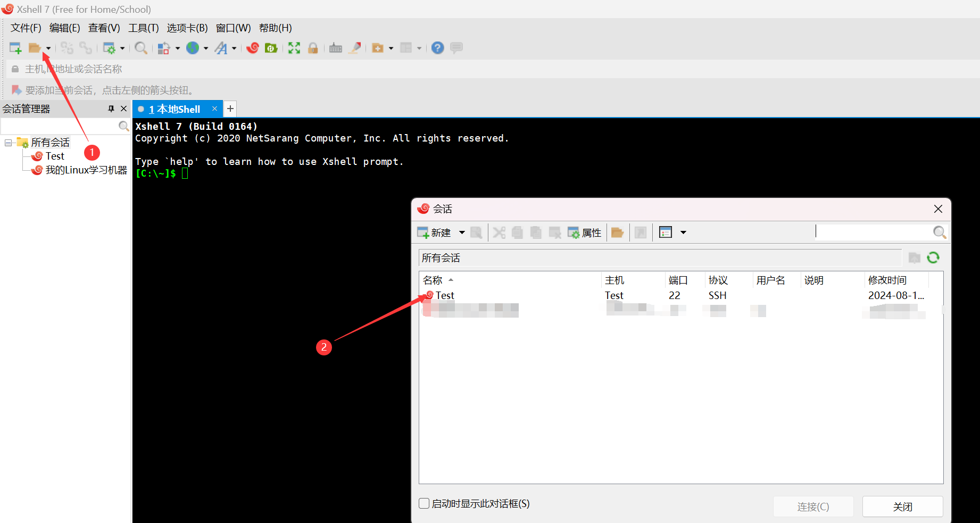Close 会话 dialog with X button
The image size is (980, 523).
[x=938, y=209]
